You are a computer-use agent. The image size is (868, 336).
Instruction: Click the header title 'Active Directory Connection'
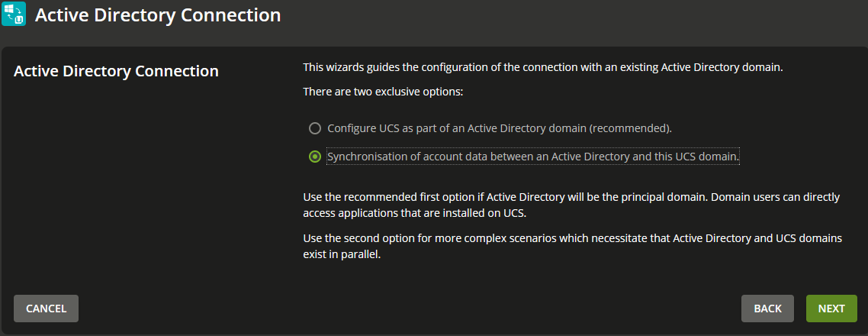point(158,15)
